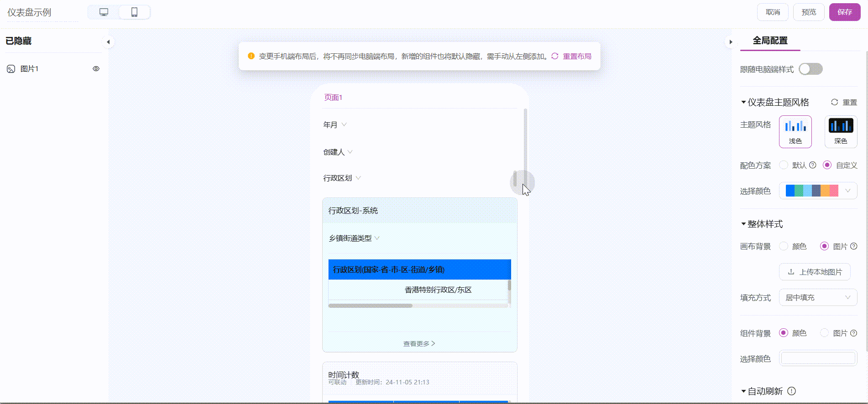This screenshot has width=868, height=404.
Task: Click 上传本地图片 upload button
Action: click(x=815, y=272)
